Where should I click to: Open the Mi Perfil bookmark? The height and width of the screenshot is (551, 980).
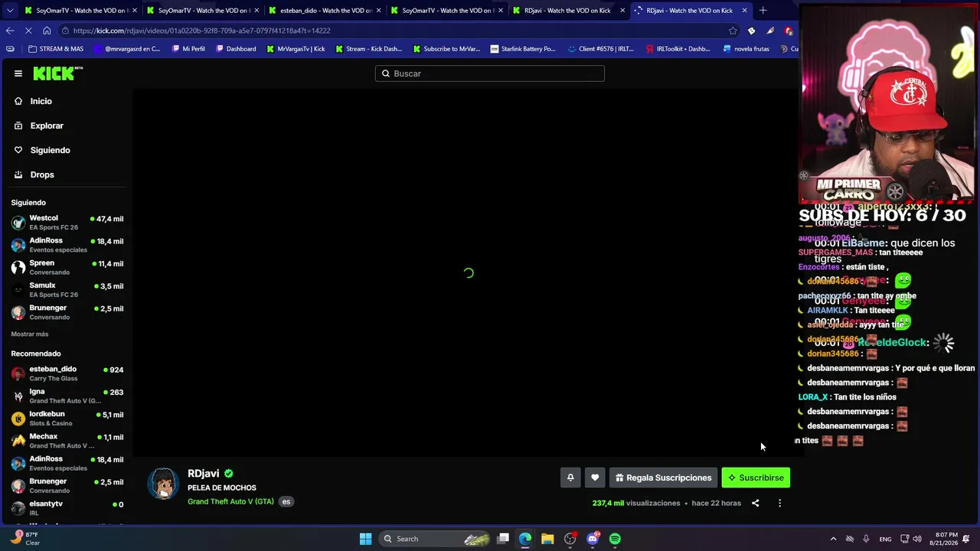[x=188, y=49]
